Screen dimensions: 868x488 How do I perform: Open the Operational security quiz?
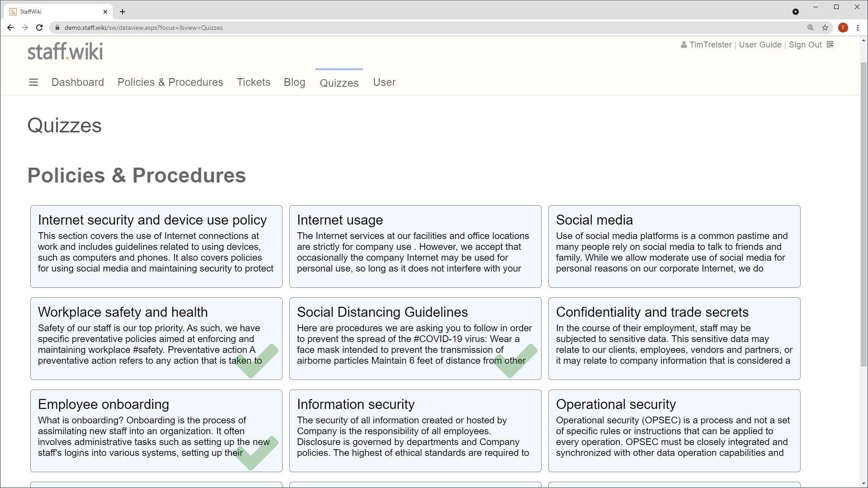pyautogui.click(x=675, y=431)
